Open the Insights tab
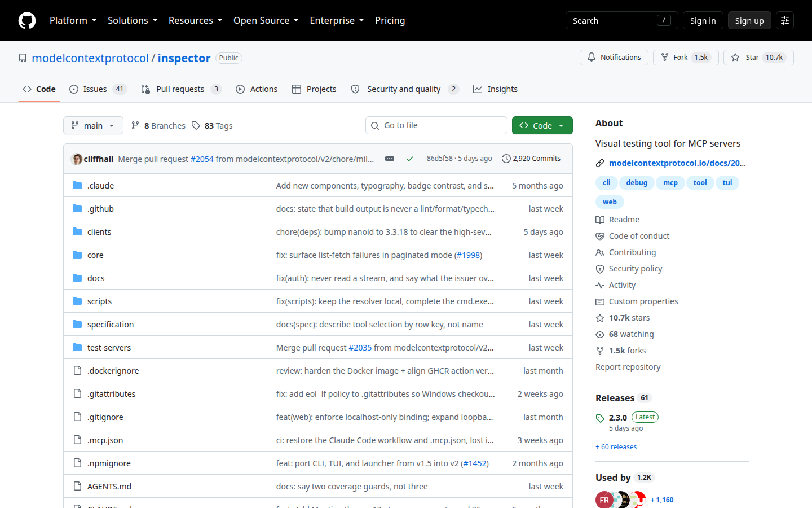The height and width of the screenshot is (508, 812). coord(495,89)
